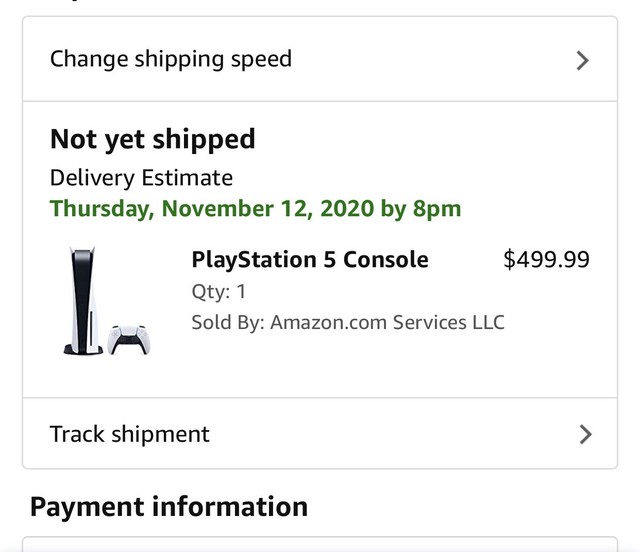Tap the Amazon.com Services LLC seller name

tap(387, 322)
